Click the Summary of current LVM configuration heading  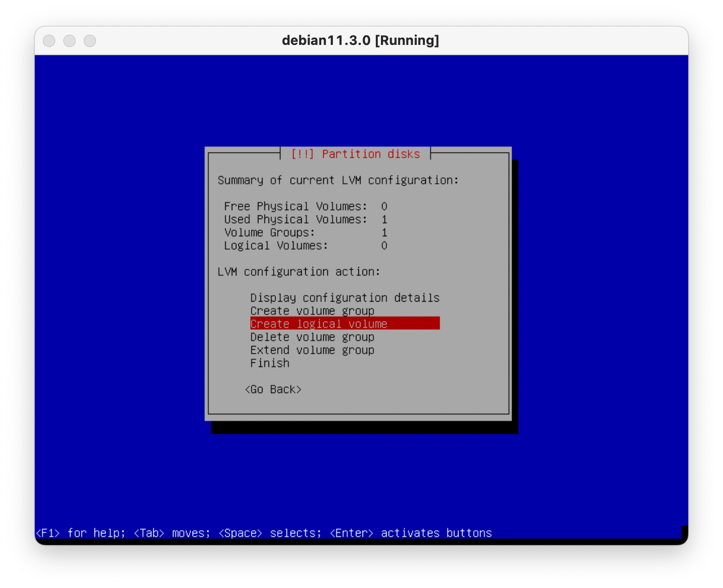pyautogui.click(x=338, y=180)
